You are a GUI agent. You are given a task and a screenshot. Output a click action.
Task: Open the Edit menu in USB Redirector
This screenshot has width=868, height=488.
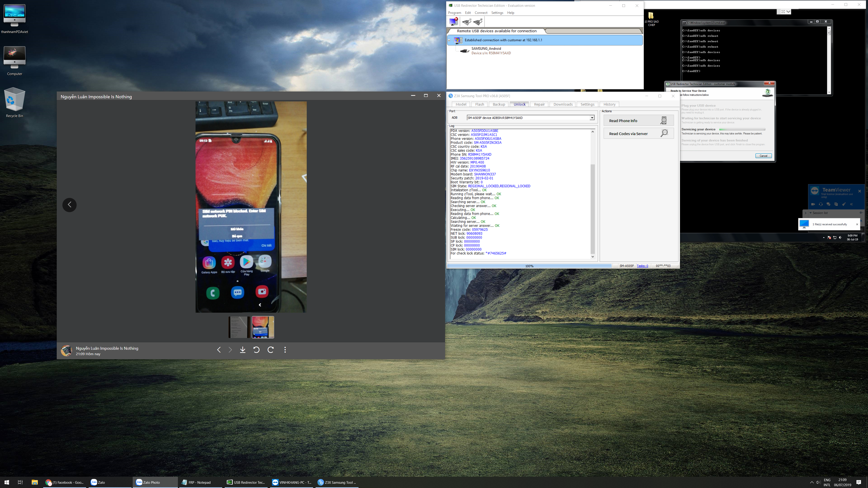click(x=468, y=13)
